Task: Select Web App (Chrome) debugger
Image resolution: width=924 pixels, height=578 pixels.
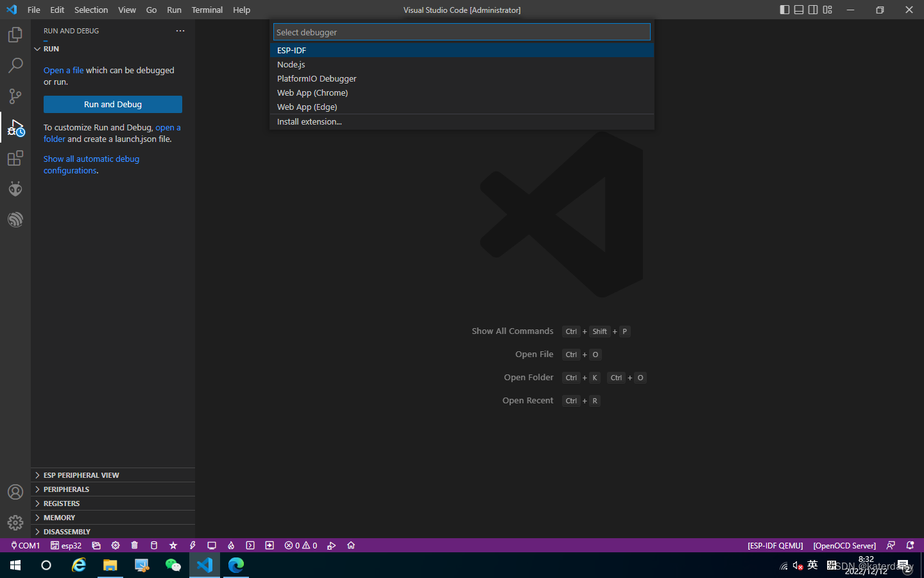Action: click(x=462, y=92)
